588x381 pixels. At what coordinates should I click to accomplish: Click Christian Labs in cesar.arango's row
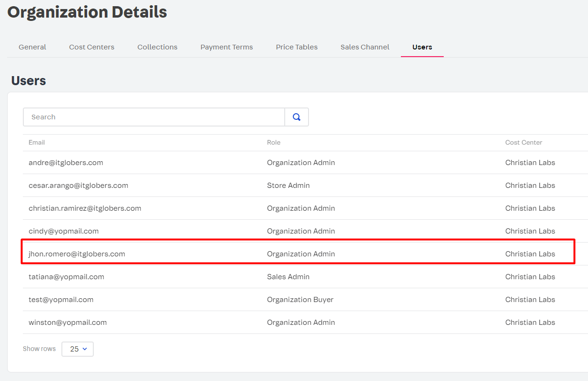pyautogui.click(x=530, y=186)
